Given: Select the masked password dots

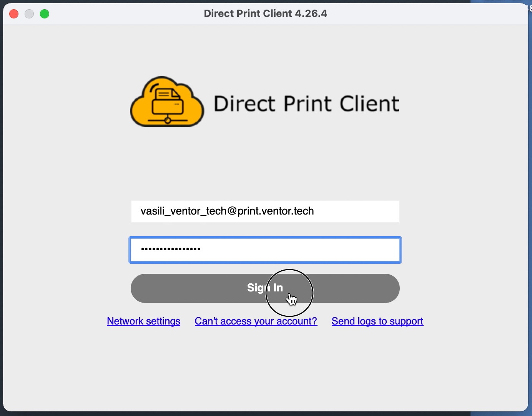Looking at the screenshot, I should tap(171, 250).
